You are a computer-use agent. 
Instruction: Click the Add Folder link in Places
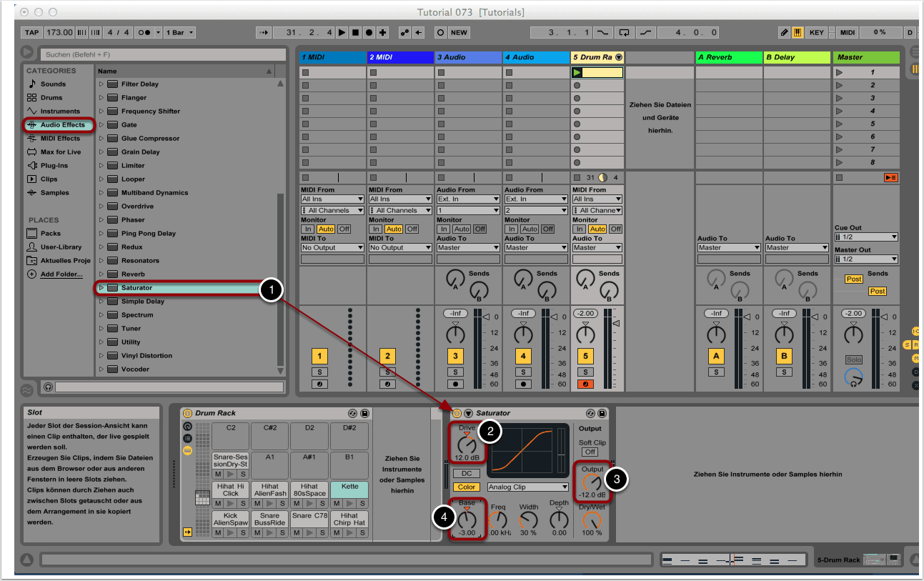click(61, 274)
